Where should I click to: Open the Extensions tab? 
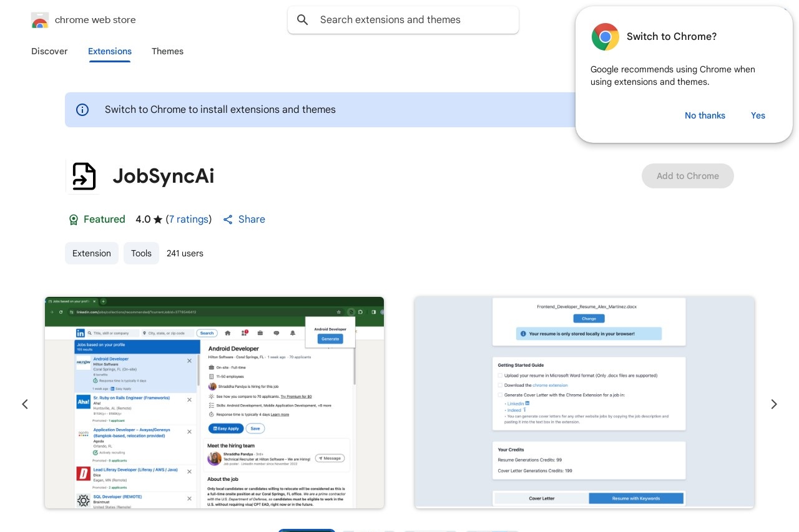[110, 51]
